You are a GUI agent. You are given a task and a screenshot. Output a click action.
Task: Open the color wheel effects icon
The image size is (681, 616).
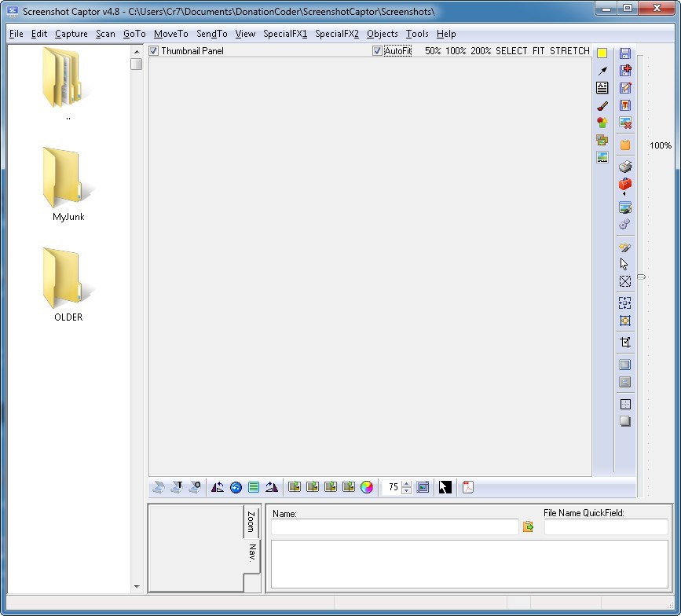click(366, 487)
